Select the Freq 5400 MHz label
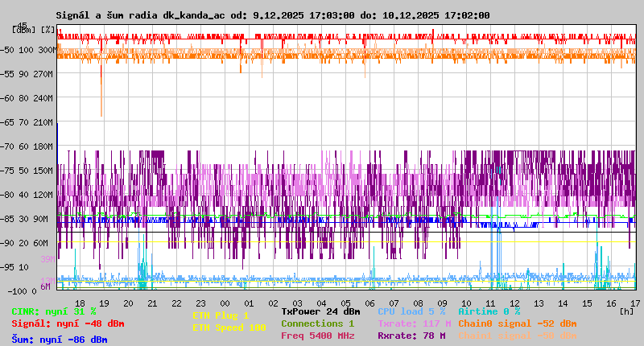The width and height of the screenshot is (644, 346). point(317,336)
